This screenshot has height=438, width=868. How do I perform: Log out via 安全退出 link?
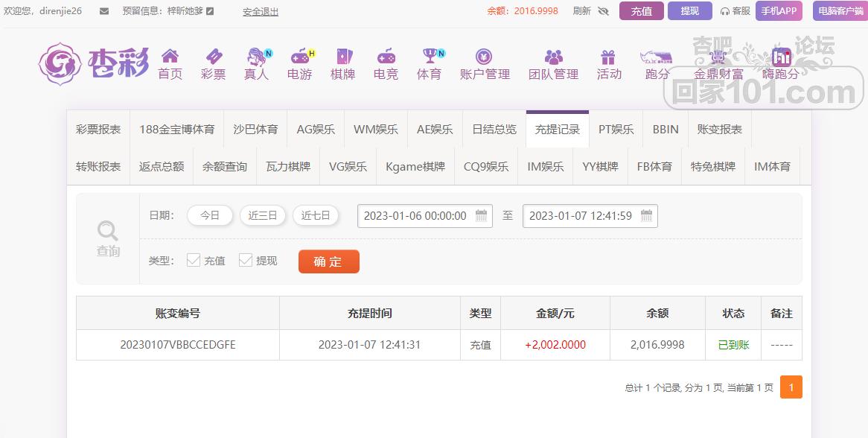tap(260, 11)
